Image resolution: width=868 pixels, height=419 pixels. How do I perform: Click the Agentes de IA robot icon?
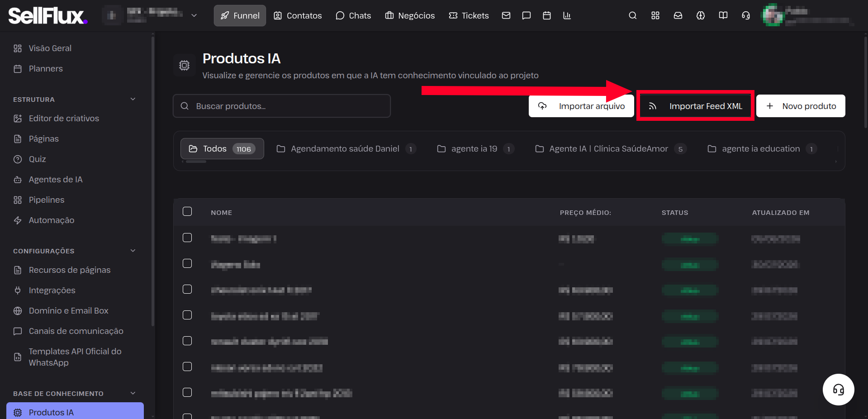pos(18,180)
